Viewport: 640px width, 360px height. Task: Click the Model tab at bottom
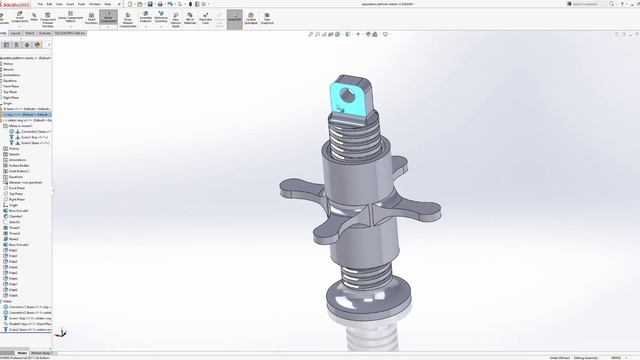[22, 353]
